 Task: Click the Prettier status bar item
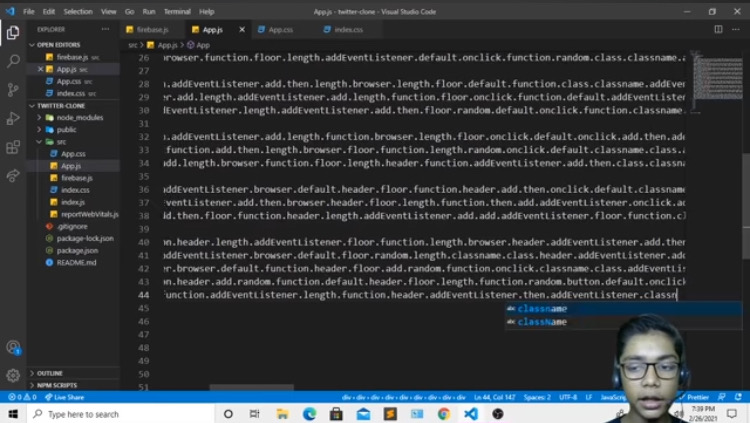tap(695, 397)
